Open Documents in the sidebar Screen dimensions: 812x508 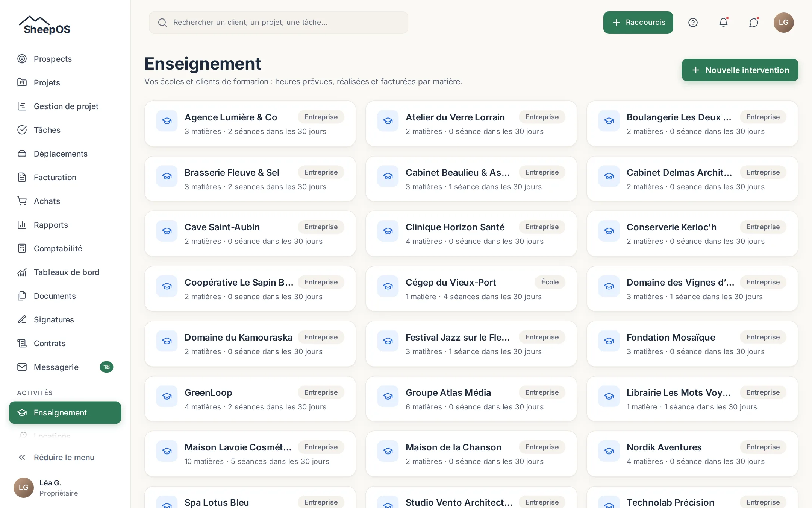point(65,296)
